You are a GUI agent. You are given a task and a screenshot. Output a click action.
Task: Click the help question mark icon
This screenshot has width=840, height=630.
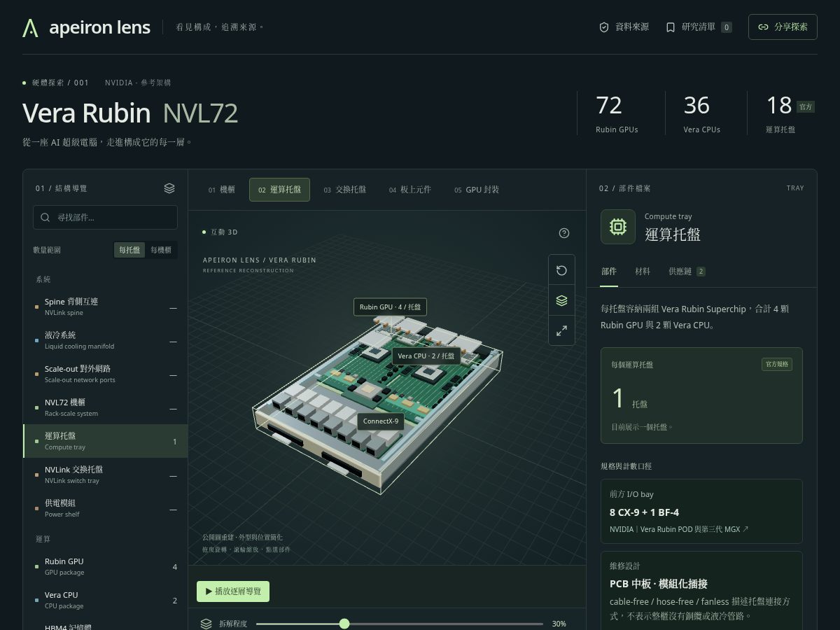564,233
